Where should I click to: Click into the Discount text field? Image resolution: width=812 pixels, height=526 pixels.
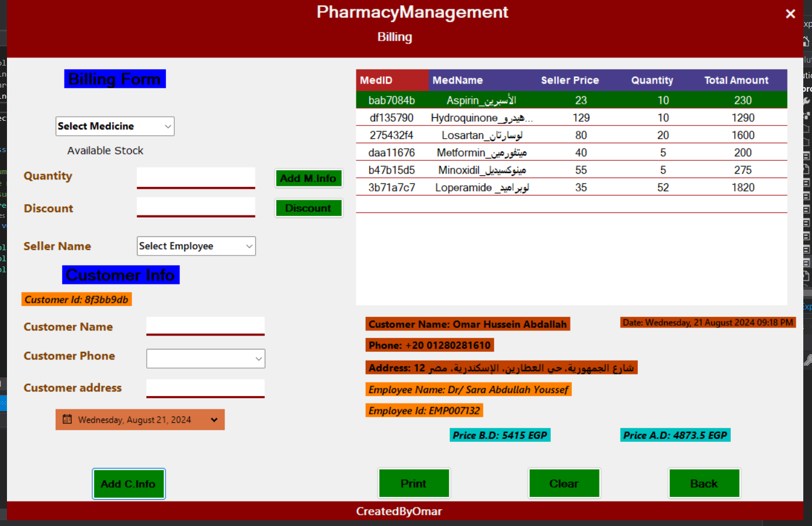click(196, 206)
